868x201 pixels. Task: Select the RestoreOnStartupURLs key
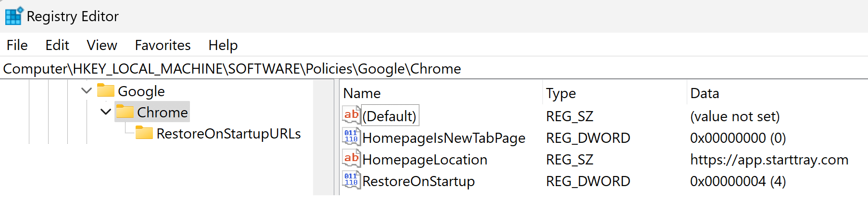229,134
